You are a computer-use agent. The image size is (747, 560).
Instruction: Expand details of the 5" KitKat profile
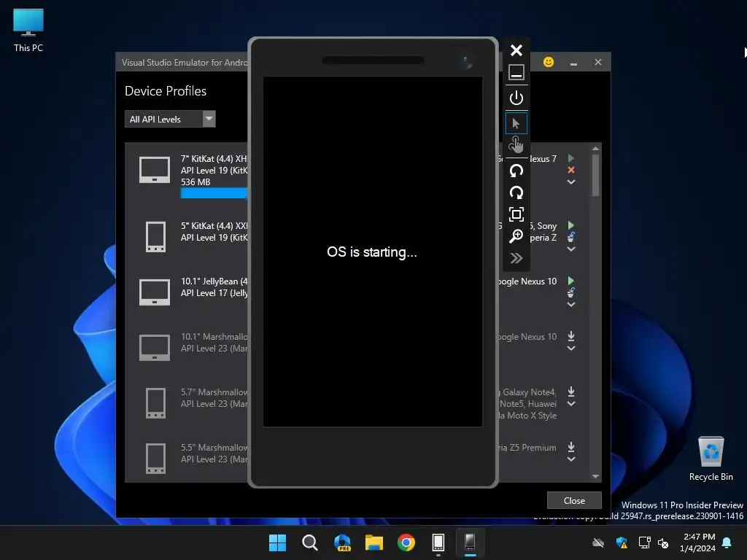570,249
